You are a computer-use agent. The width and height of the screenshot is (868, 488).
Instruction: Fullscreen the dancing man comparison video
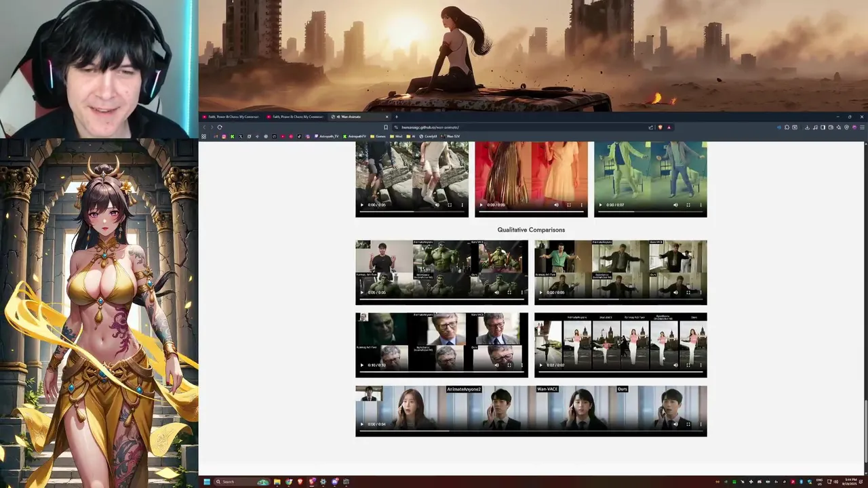click(x=688, y=292)
